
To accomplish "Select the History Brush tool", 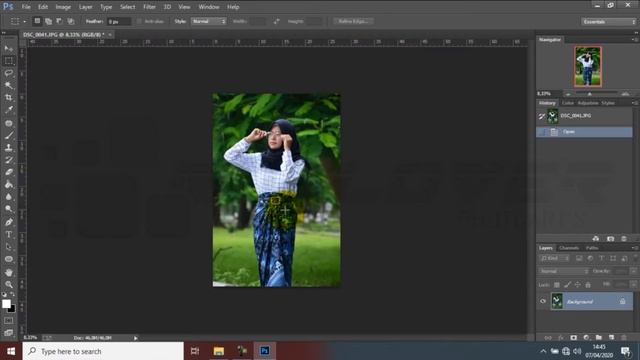I will (9, 160).
